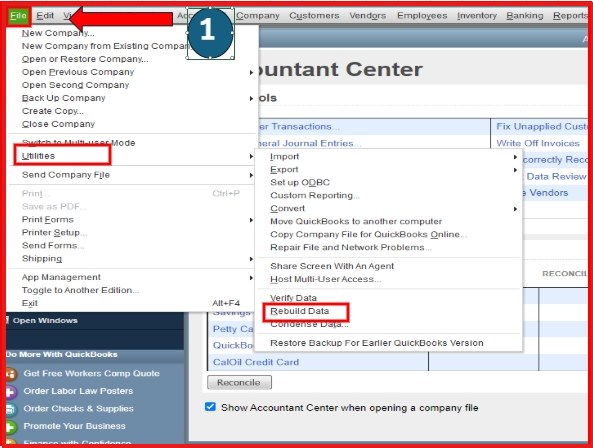Choose Create Copy option
This screenshot has width=593, height=448.
pyautogui.click(x=53, y=111)
